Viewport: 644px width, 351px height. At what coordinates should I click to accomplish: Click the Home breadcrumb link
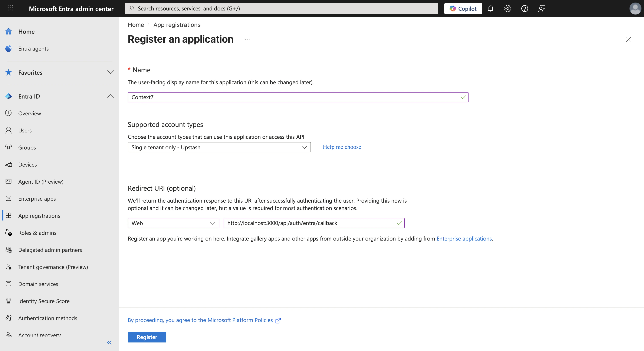click(136, 25)
